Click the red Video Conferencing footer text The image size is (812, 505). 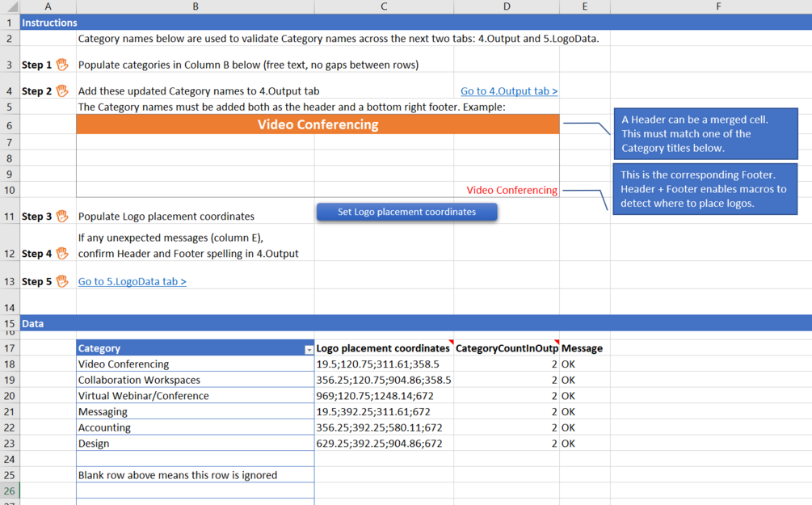click(511, 190)
